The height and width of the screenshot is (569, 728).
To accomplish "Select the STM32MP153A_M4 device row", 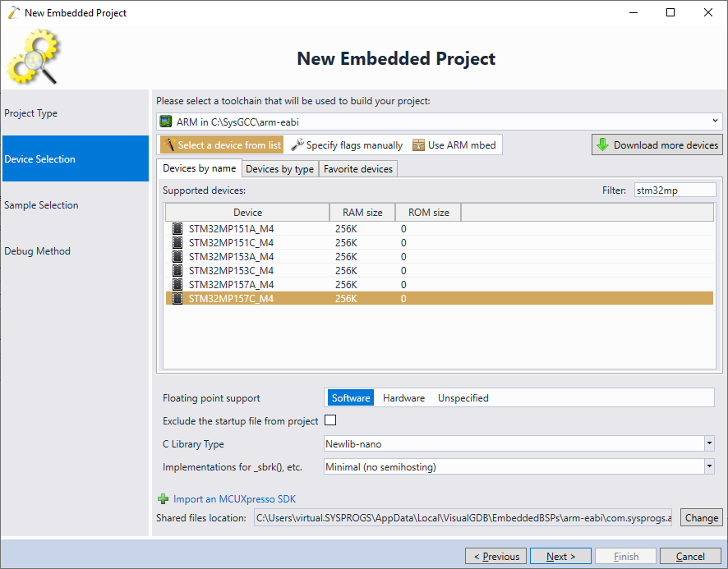I will point(440,257).
